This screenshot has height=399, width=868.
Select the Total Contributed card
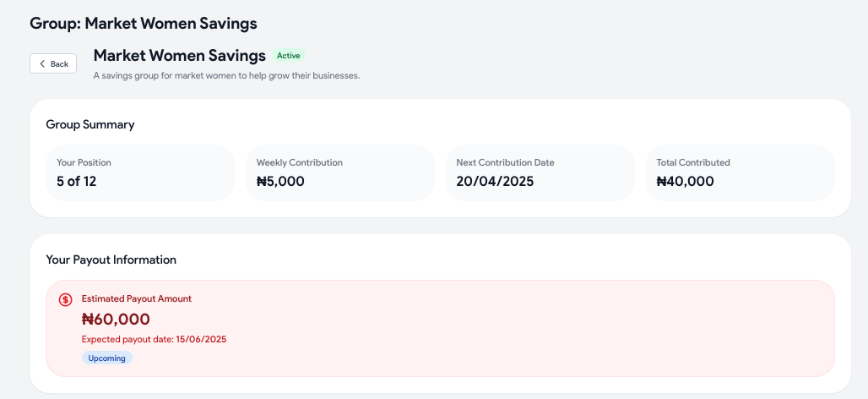click(x=741, y=173)
